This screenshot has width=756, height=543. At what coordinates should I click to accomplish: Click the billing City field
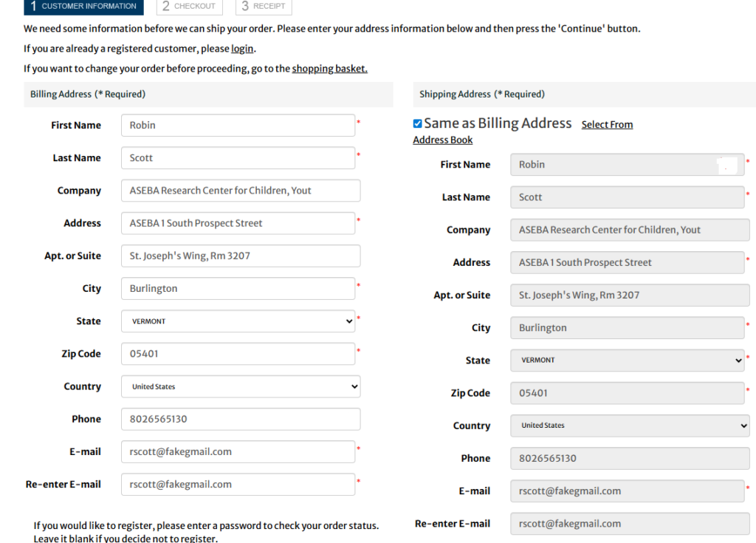(x=238, y=289)
